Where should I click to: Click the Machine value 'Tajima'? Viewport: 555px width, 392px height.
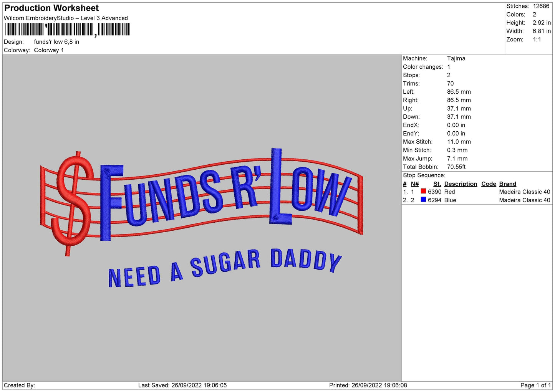coord(456,58)
